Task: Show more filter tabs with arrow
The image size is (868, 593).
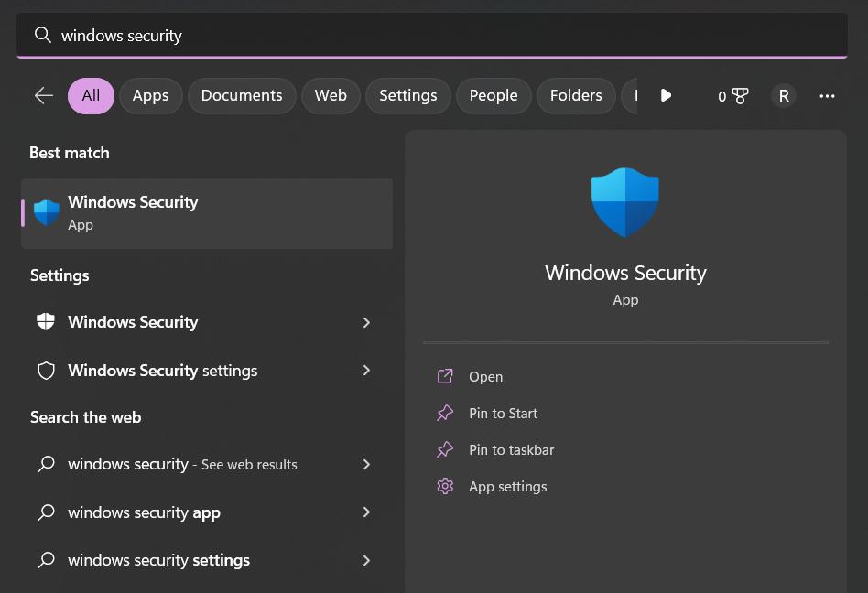Action: point(666,96)
